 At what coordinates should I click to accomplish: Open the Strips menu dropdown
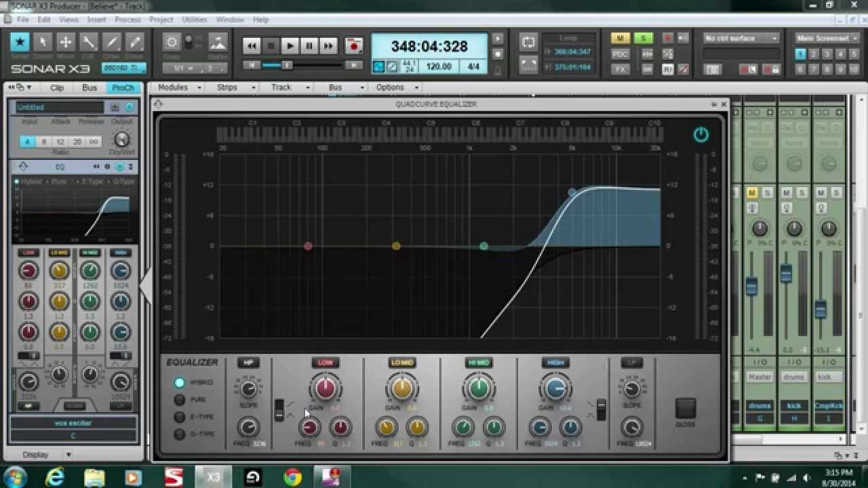point(236,87)
